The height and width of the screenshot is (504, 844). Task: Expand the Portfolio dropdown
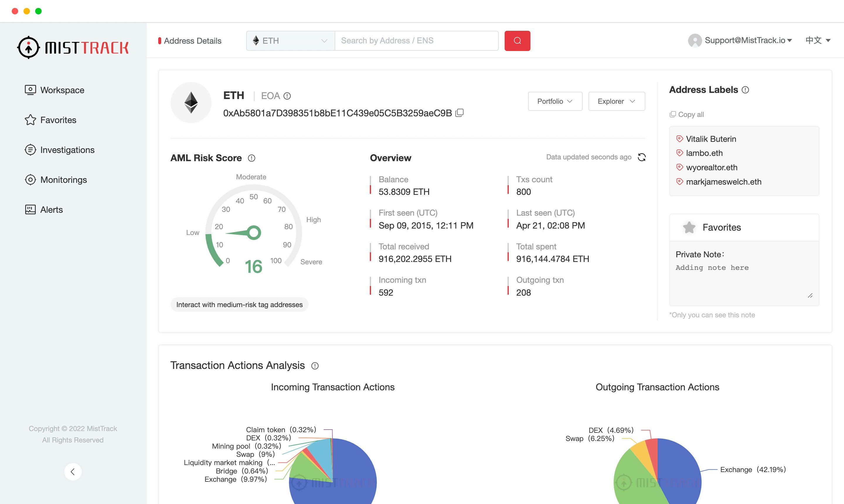[x=555, y=101]
